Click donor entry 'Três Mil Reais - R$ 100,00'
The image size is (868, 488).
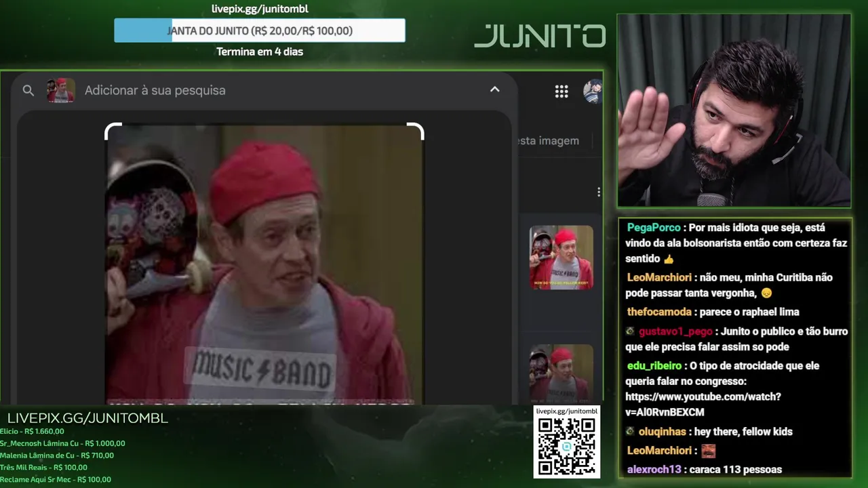(x=43, y=468)
